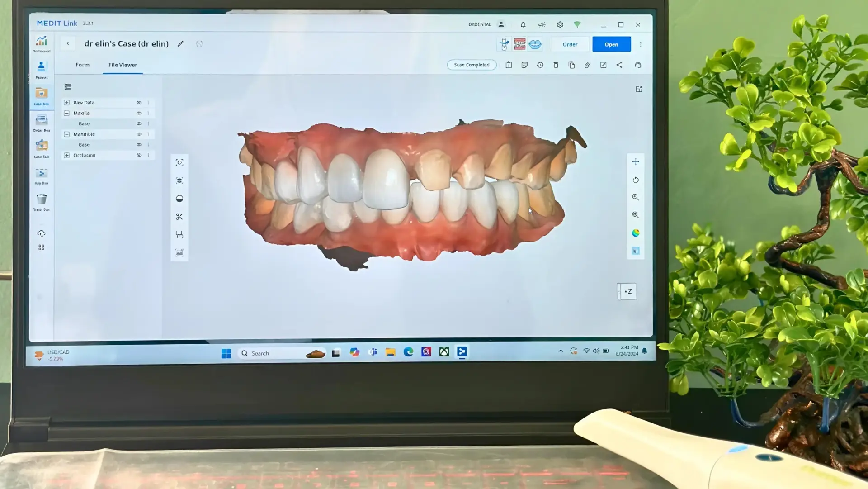Screen dimensions: 868x489
Task: Collapse the Maxilla tree item
Action: coord(66,113)
